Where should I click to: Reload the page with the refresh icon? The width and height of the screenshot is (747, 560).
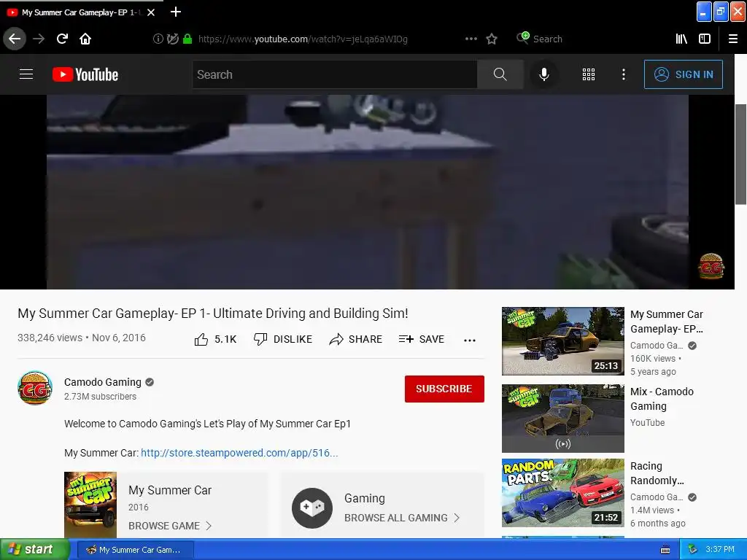pyautogui.click(x=62, y=39)
